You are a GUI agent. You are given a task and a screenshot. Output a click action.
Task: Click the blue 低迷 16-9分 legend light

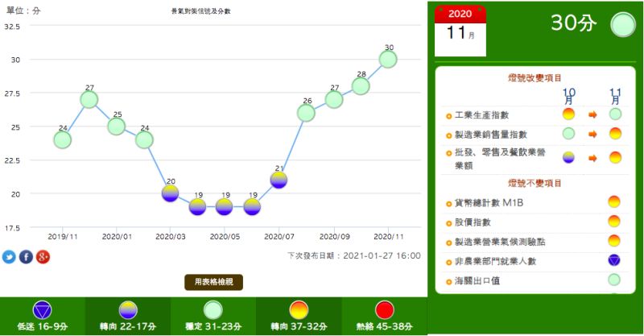[x=43, y=310]
